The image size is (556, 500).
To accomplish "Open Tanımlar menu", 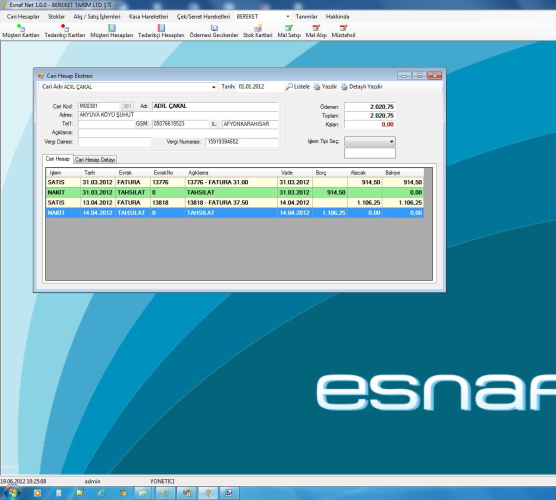I will [306, 17].
